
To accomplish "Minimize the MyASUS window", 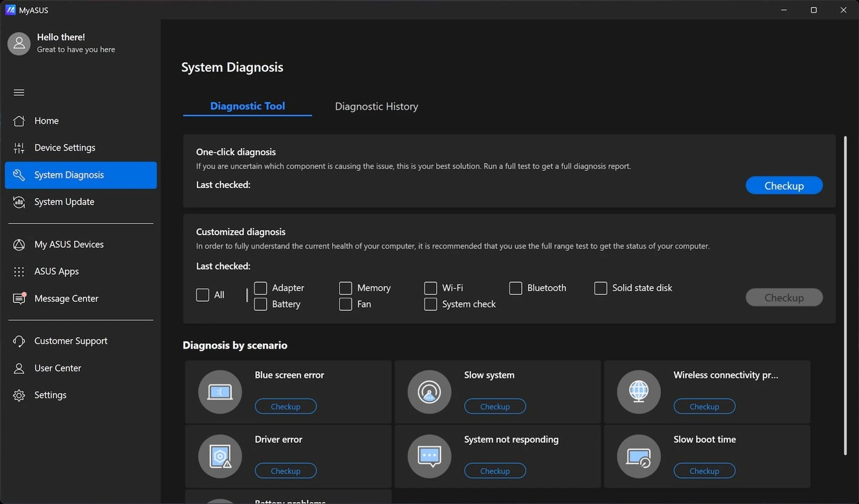I will pos(783,10).
